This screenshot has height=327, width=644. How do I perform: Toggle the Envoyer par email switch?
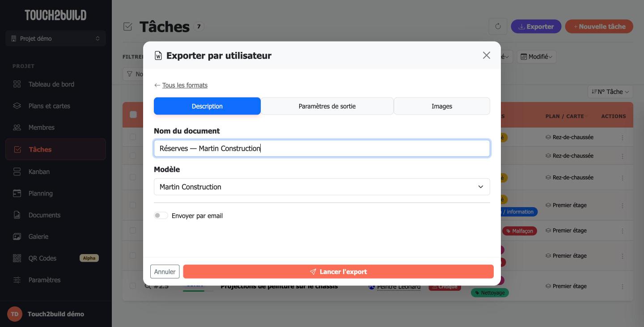161,216
